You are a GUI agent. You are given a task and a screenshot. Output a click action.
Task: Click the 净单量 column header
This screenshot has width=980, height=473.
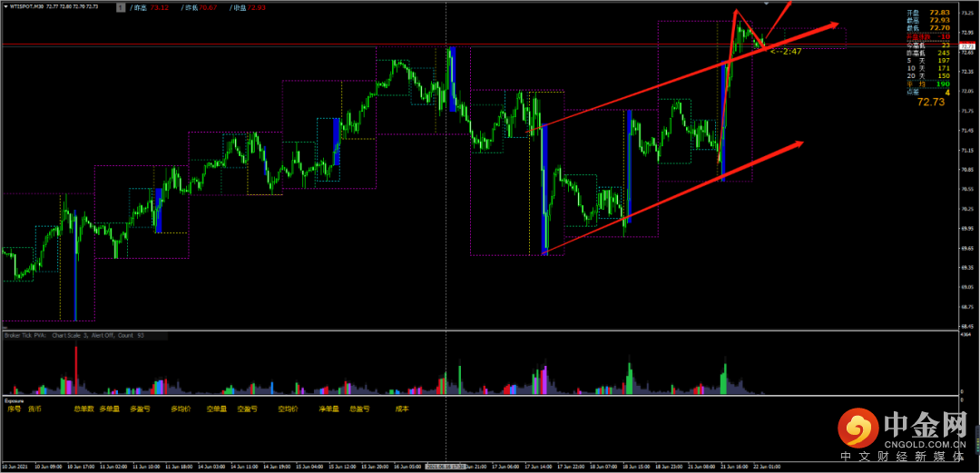click(328, 409)
